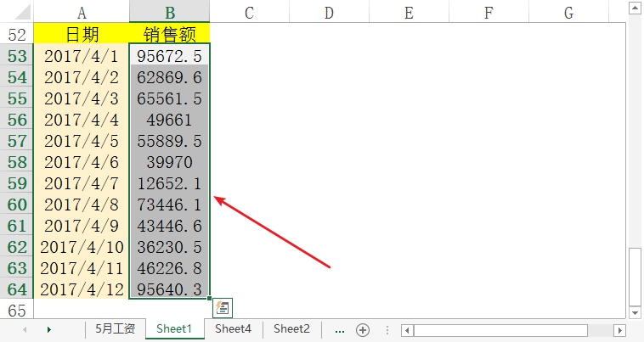This screenshot has height=342, width=644.
Task: Click the sales value 49661
Action: (x=170, y=120)
